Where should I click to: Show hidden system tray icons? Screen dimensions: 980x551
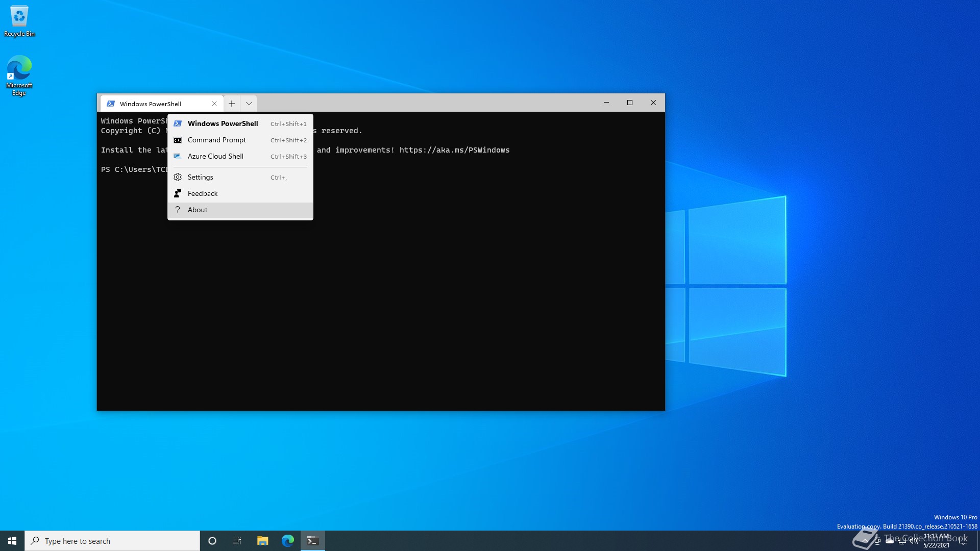(x=865, y=541)
